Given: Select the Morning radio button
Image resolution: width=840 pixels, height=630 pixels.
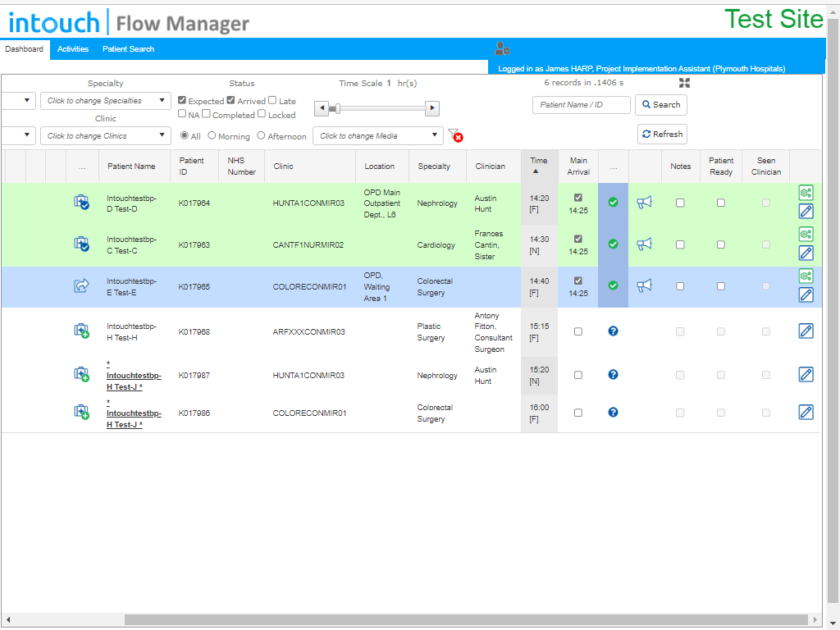Looking at the screenshot, I should click(212, 135).
